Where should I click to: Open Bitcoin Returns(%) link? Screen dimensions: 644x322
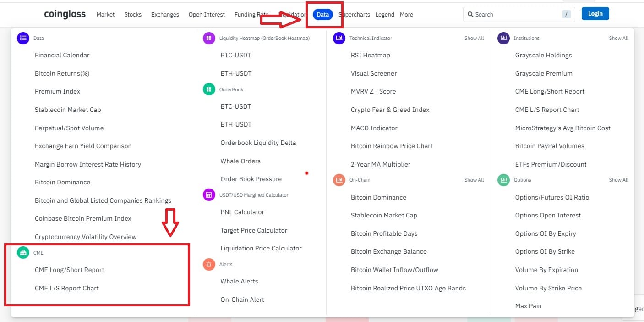tap(62, 73)
